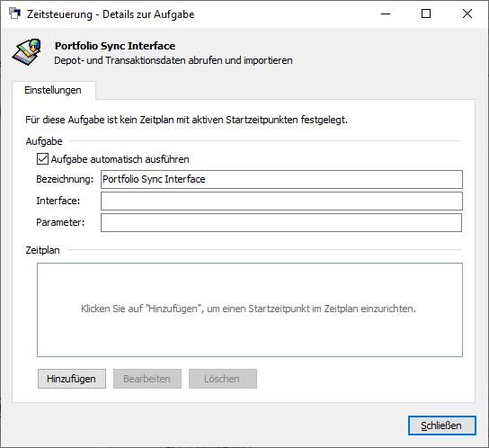Click the Bezeichnung text field
The width and height of the screenshot is (489, 448).
[281, 179]
